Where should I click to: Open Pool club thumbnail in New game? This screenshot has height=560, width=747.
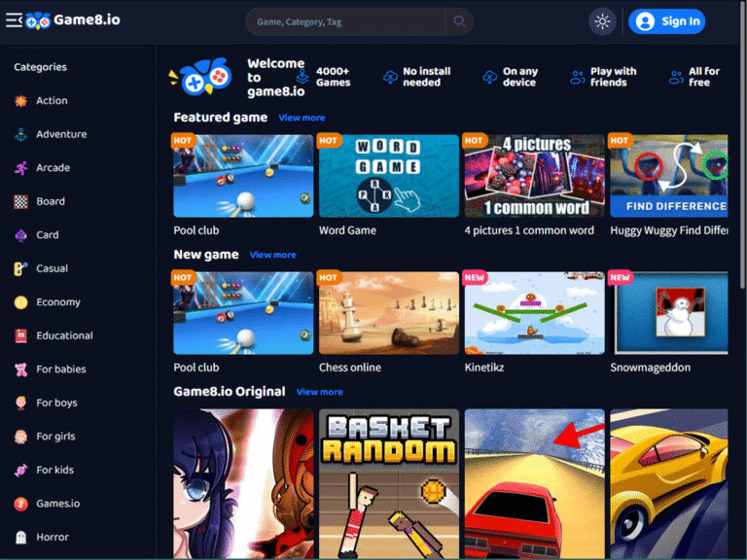pyautogui.click(x=243, y=313)
